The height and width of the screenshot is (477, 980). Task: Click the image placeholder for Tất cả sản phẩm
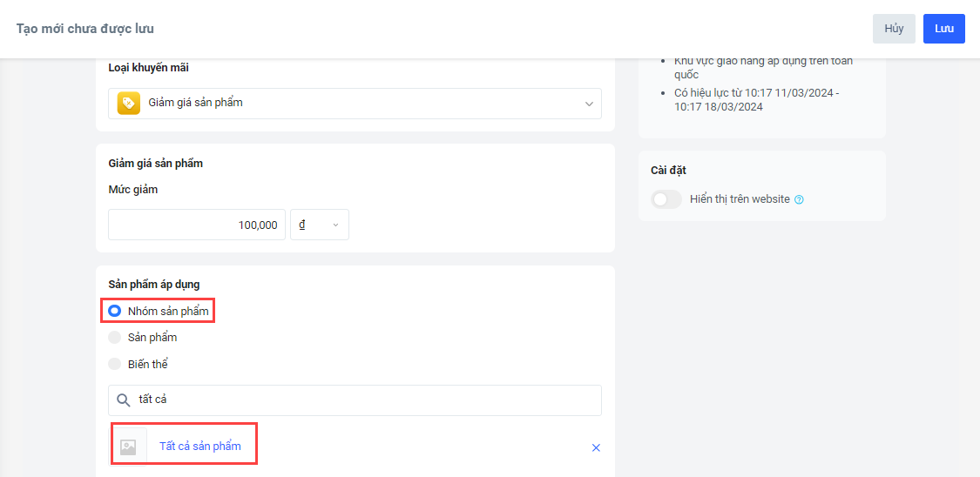[128, 447]
